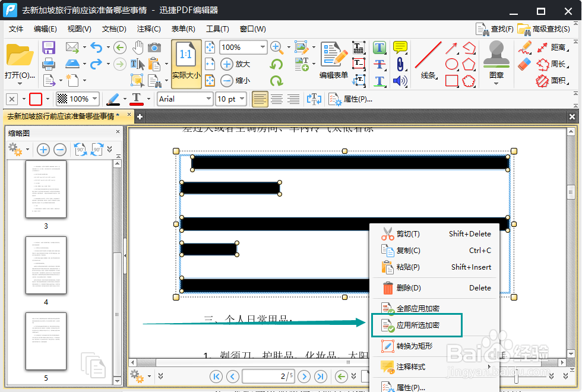Expand the stroke color red square dropdown arrow
582x392 pixels.
tap(48, 99)
